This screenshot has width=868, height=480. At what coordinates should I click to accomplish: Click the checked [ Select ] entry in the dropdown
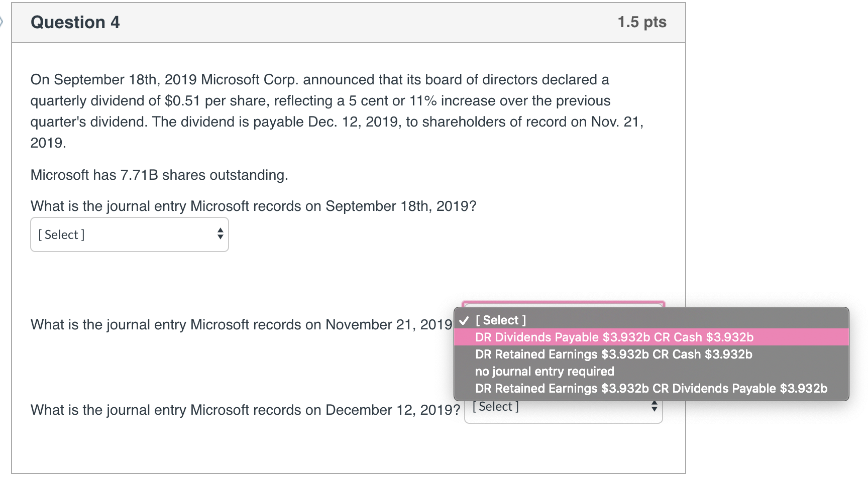tap(500, 320)
